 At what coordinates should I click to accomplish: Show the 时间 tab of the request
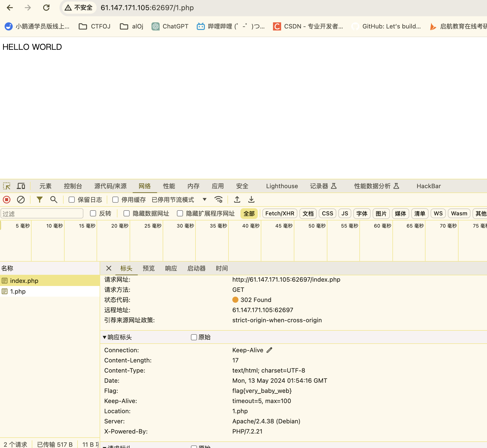point(222,268)
